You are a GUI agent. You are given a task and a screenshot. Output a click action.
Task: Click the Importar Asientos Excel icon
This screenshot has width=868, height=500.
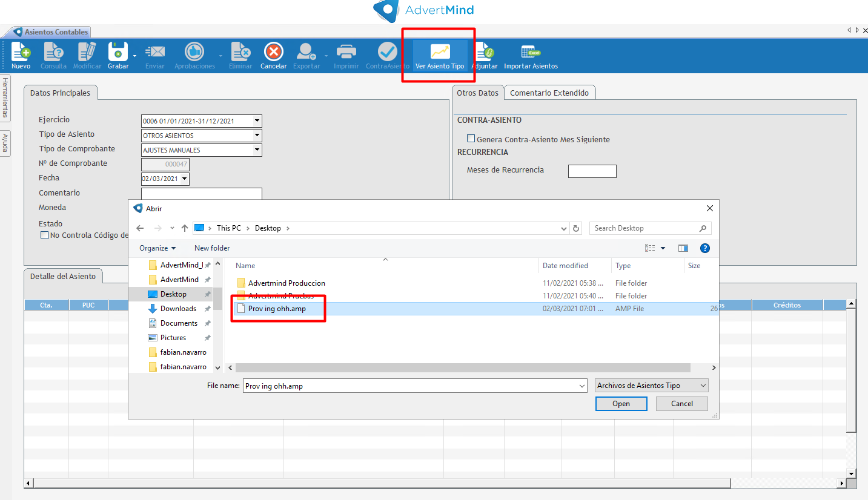point(531,52)
